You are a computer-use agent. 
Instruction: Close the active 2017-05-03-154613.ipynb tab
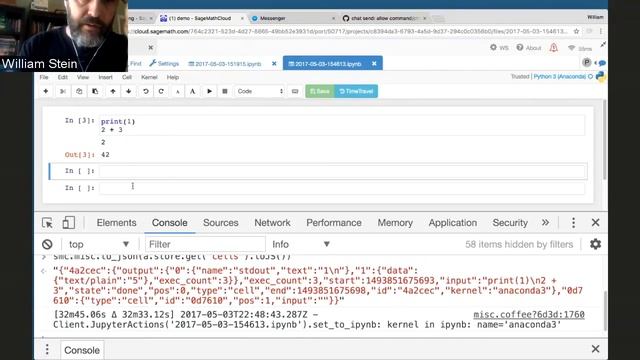coord(374,64)
